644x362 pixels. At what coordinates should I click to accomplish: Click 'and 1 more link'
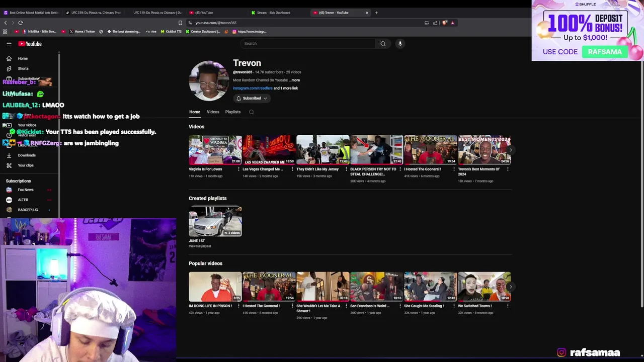[286, 88]
